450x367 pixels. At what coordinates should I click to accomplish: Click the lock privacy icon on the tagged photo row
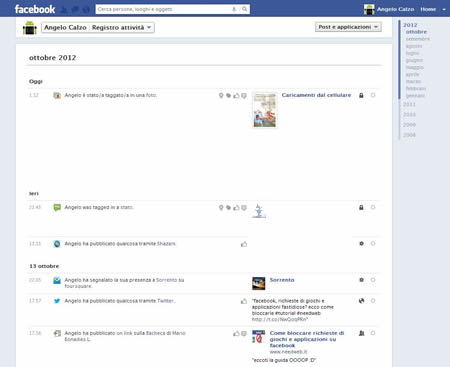361,95
